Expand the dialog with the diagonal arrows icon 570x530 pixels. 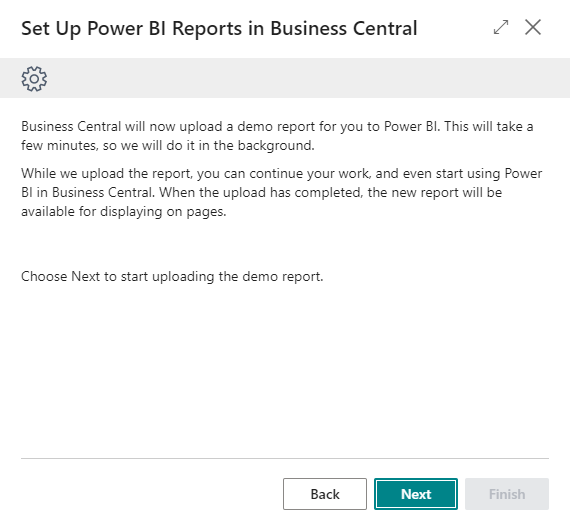[x=501, y=27]
